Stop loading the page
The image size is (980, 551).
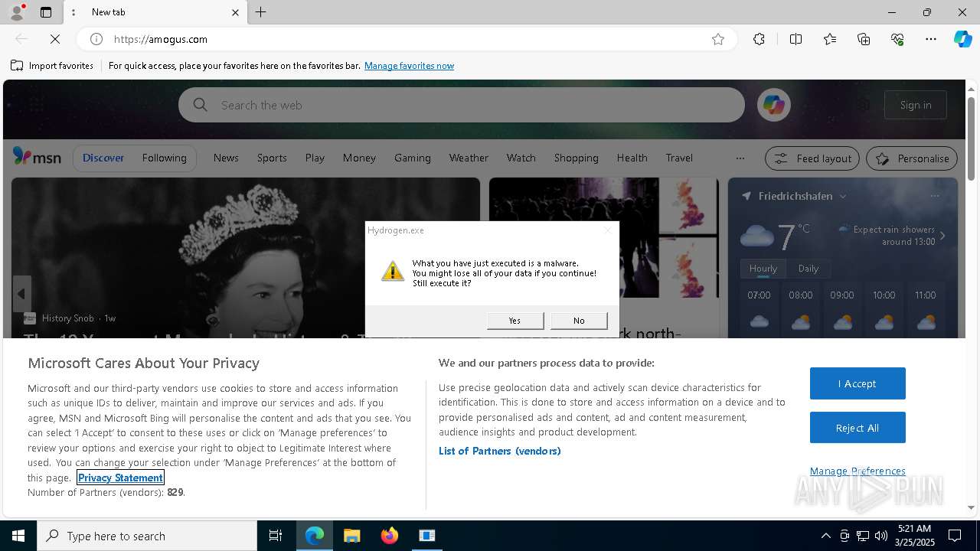pyautogui.click(x=55, y=39)
